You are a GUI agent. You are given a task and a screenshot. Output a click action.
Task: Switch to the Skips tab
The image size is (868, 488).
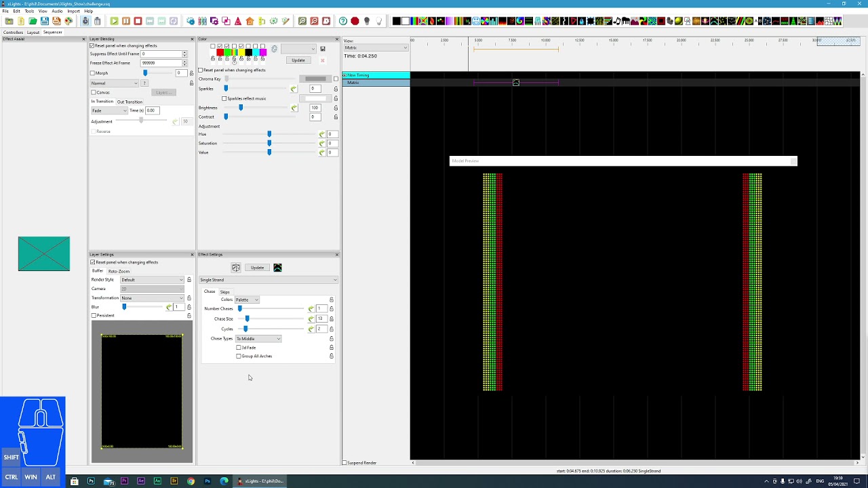click(224, 291)
